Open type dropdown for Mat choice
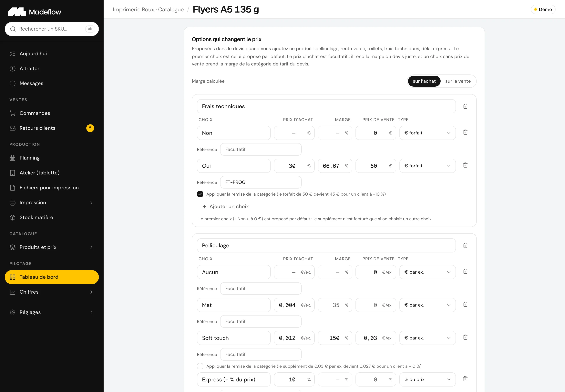This screenshot has width=565, height=392. click(427, 305)
